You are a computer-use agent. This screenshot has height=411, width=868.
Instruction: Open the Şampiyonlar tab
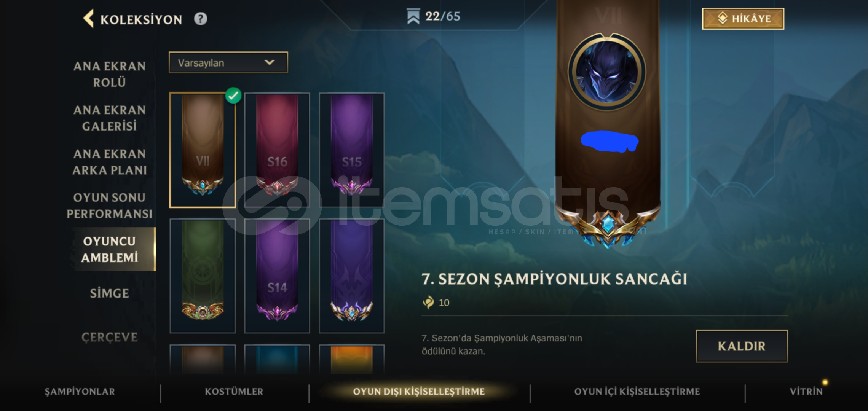click(80, 392)
